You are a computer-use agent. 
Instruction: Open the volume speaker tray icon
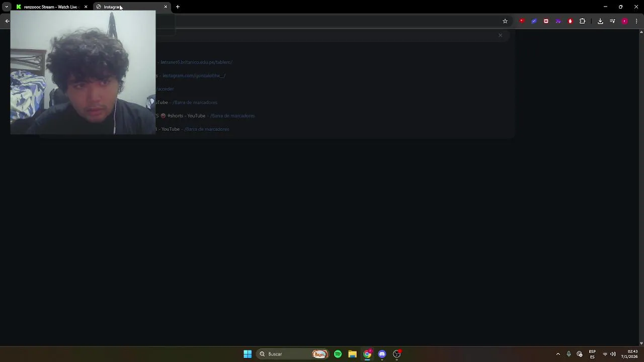click(x=613, y=354)
